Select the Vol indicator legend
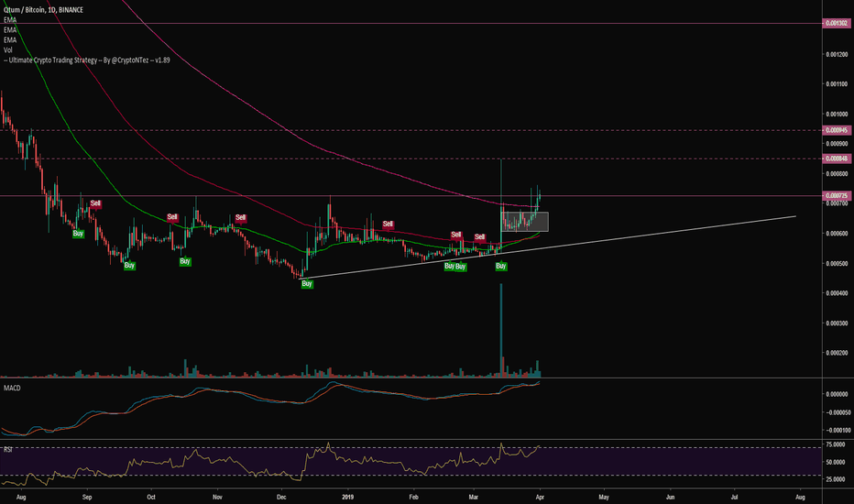 [x=8, y=50]
